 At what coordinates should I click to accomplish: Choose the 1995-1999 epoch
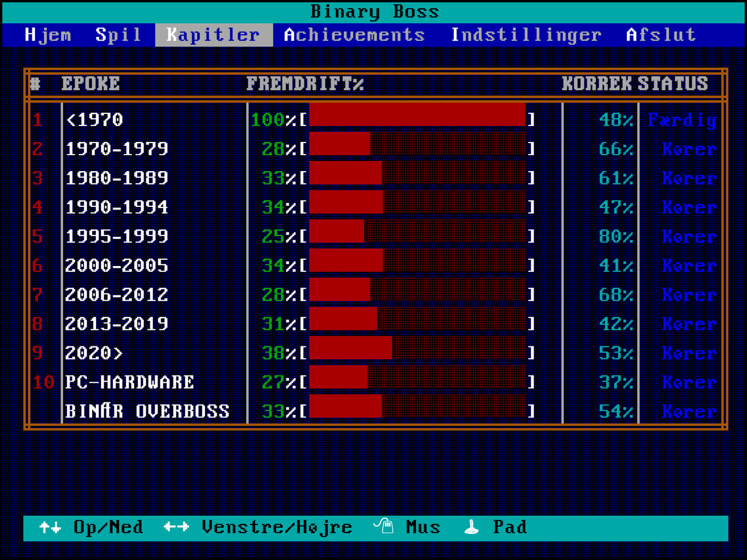(x=117, y=236)
